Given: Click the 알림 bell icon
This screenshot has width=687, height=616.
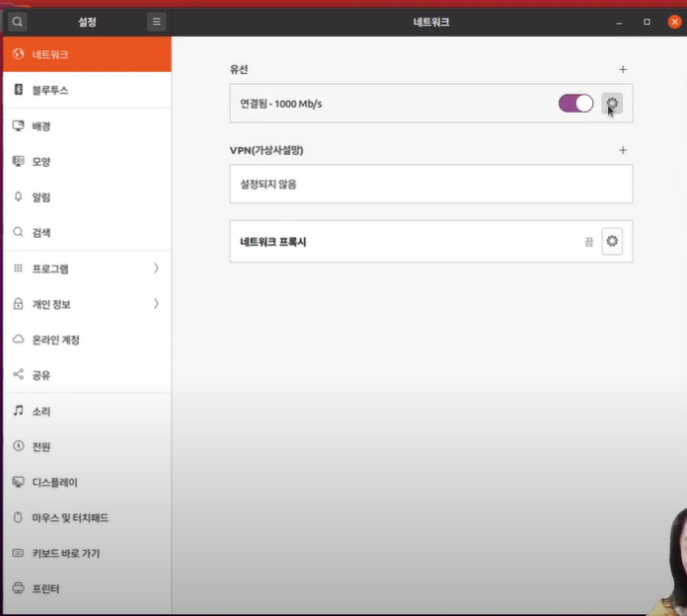Looking at the screenshot, I should (x=18, y=196).
